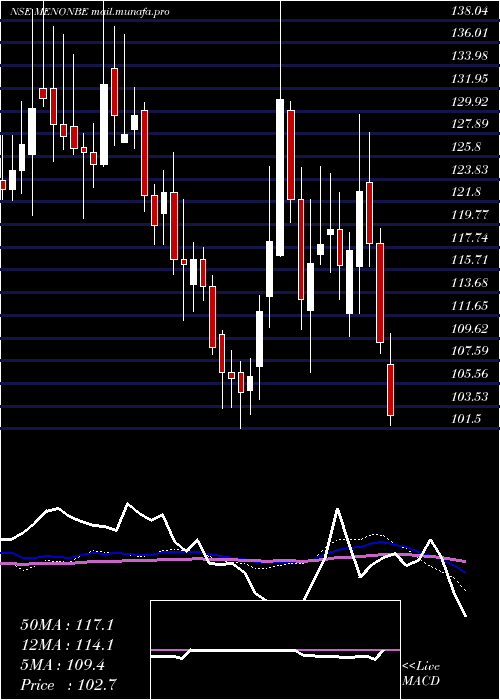This screenshot has width=500, height=700.
Task: Click the 119.77 price axis label
Action: pos(469,215)
